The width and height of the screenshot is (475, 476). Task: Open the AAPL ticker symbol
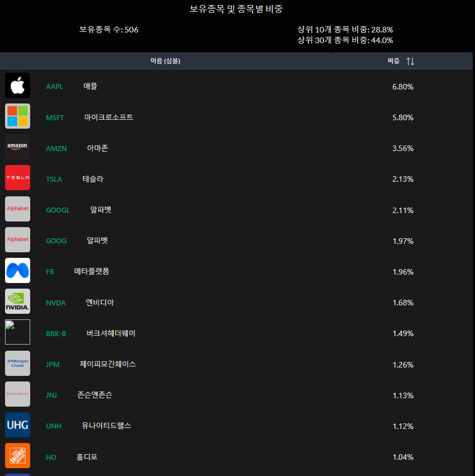tap(55, 87)
